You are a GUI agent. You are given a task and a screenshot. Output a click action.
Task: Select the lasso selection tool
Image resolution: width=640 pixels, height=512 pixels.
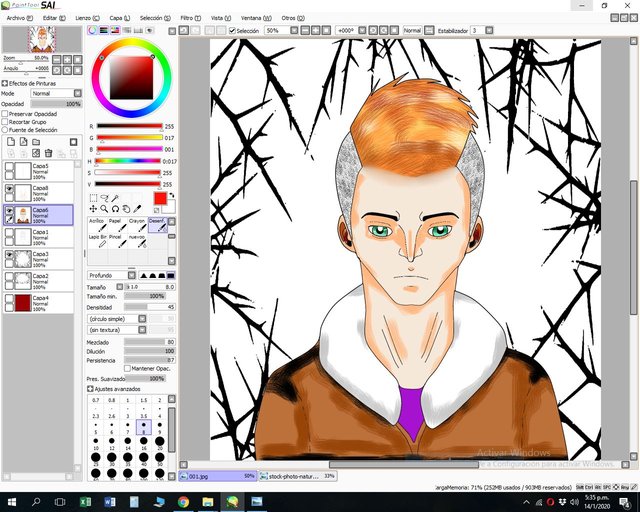104,198
